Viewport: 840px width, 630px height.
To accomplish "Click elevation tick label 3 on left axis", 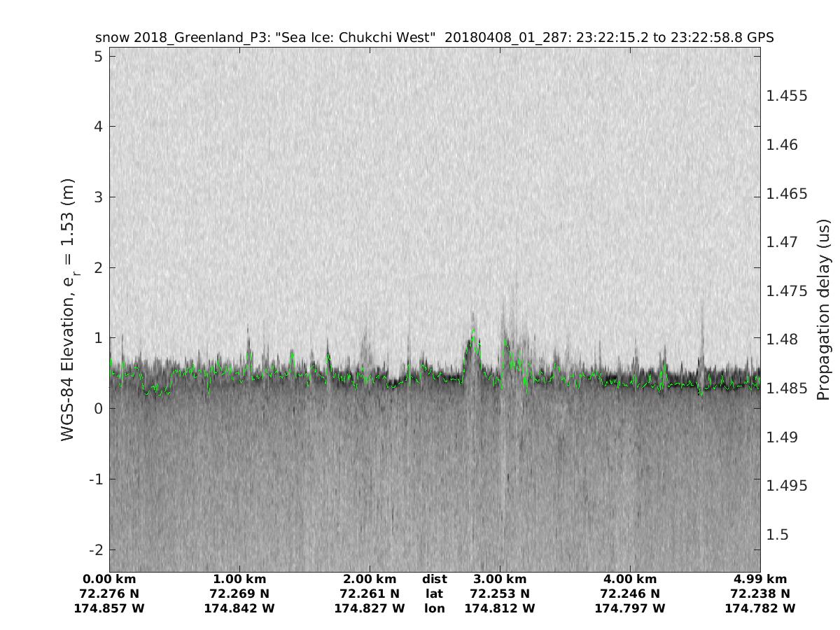I will 99,197.
